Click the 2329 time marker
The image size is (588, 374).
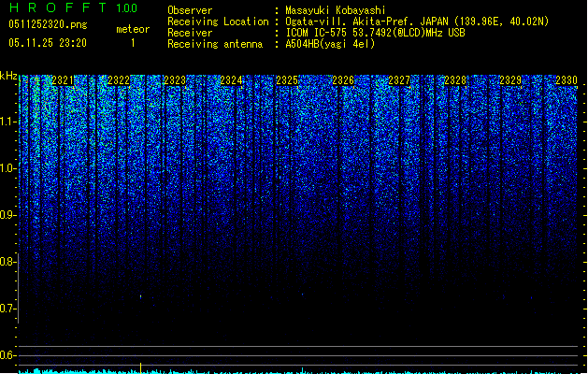pos(510,80)
